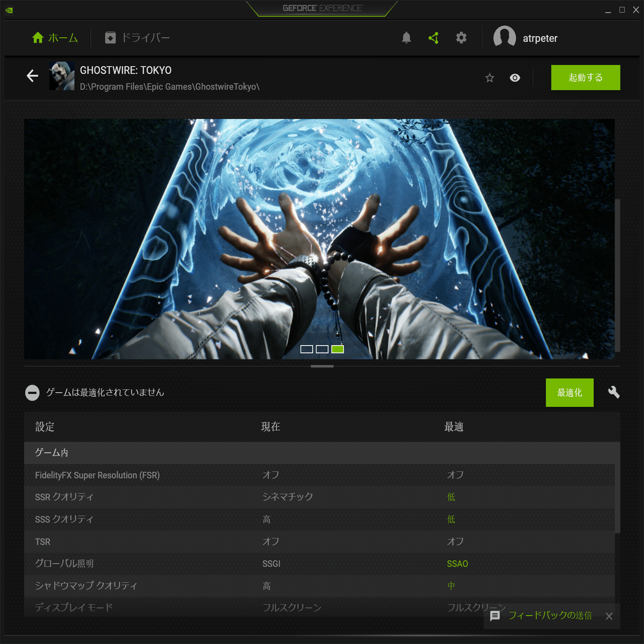Open the フィードバックの送信 link

click(x=550, y=616)
